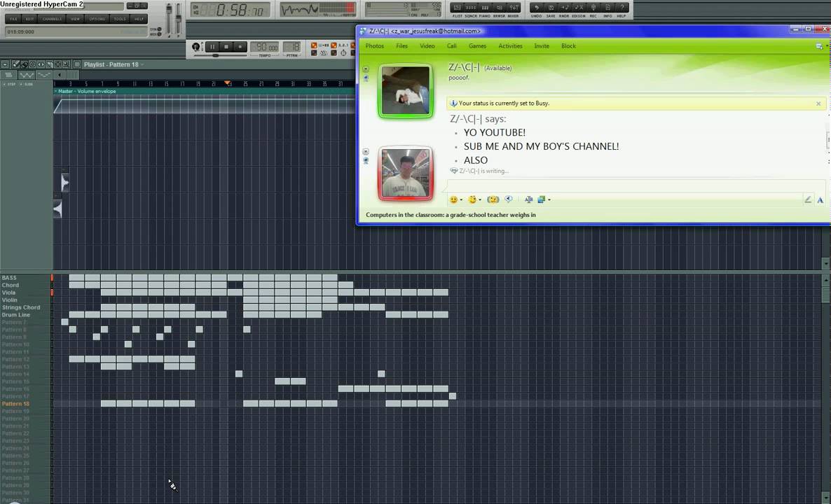
Task: Click the font change 'A' icon in messenger
Action: [x=820, y=199]
